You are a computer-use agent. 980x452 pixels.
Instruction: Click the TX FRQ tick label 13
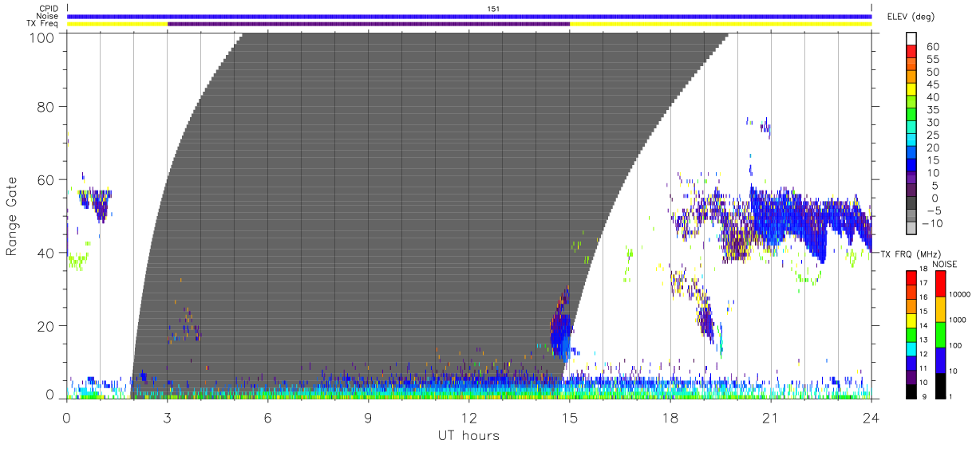click(925, 340)
